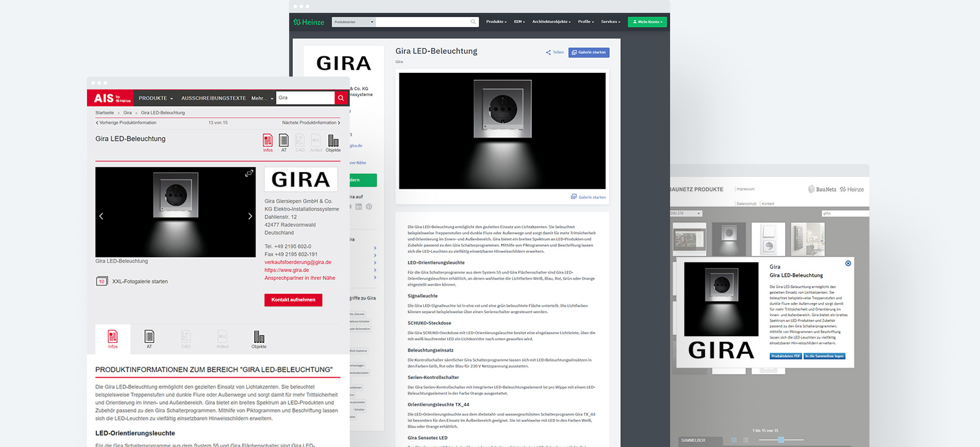
Task: Switch to list view icon in BauNetz footer
Action: 745,440
